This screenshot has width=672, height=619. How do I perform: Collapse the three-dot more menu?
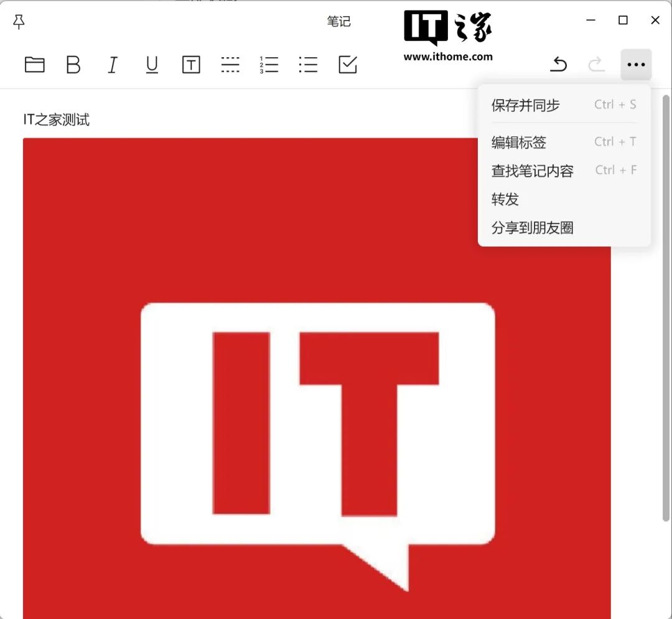click(x=636, y=65)
